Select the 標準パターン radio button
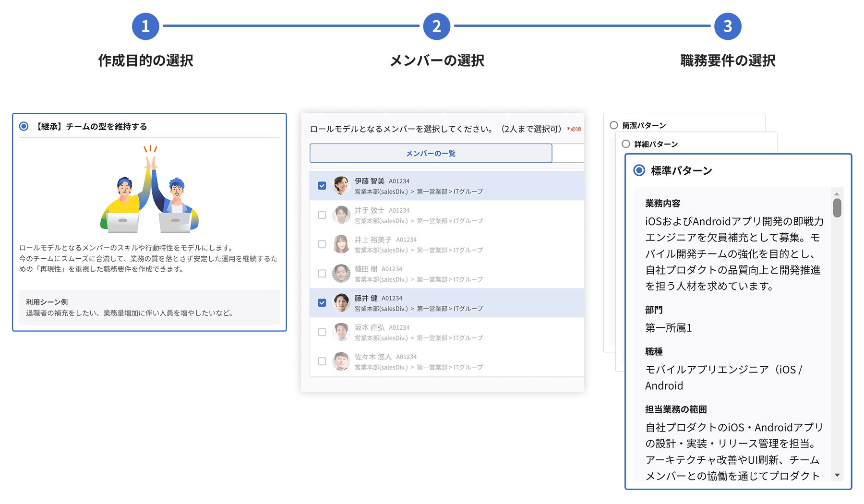The height and width of the screenshot is (504, 864). coord(639,170)
